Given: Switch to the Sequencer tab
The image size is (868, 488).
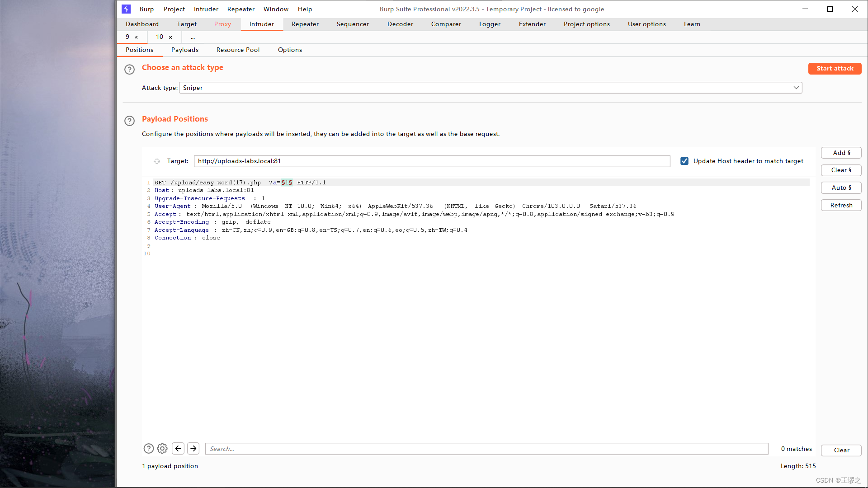Looking at the screenshot, I should pyautogui.click(x=353, y=24).
